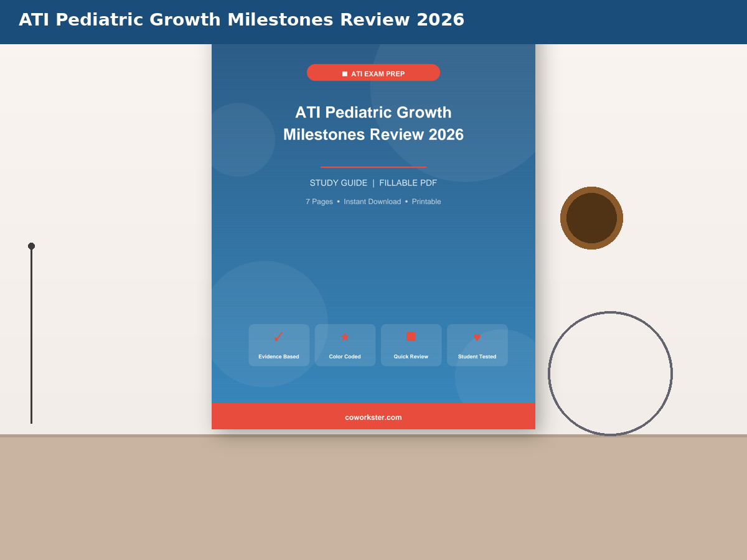Click the ATI EXAM PREP red badge
This screenshot has width=747, height=560.
coord(374,73)
